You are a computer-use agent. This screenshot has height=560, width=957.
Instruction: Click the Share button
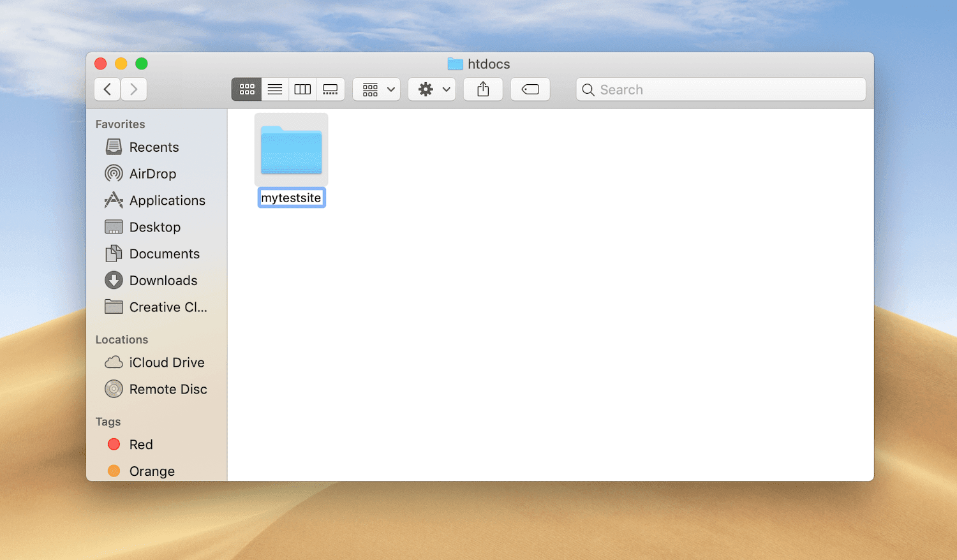[x=483, y=89]
